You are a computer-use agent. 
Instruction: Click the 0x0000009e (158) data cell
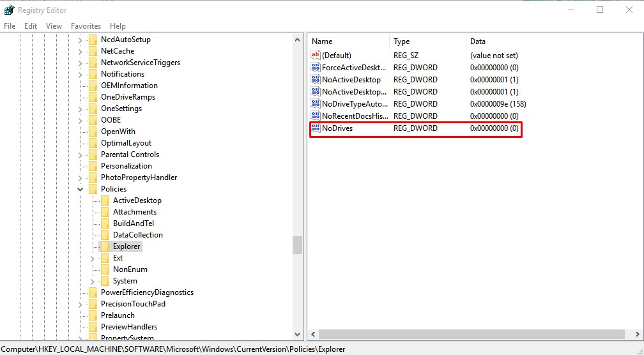498,104
